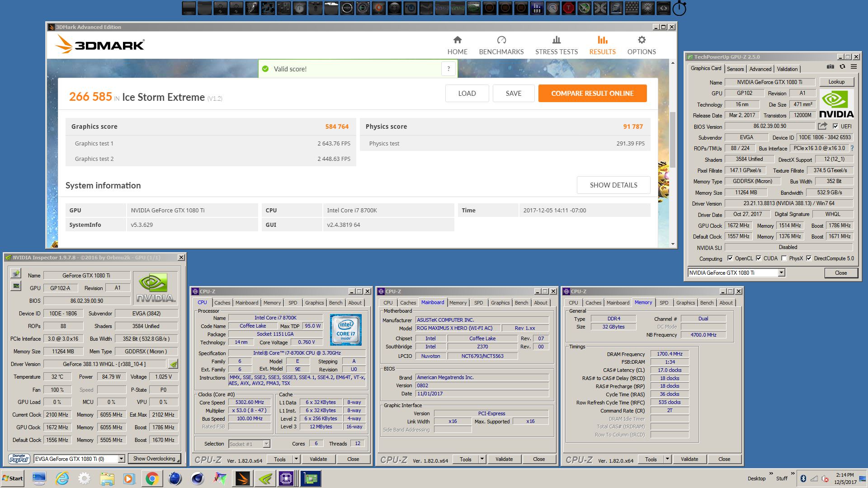Open Google Chrome from the taskbar
This screenshot has height=488, width=868.
pyautogui.click(x=152, y=479)
